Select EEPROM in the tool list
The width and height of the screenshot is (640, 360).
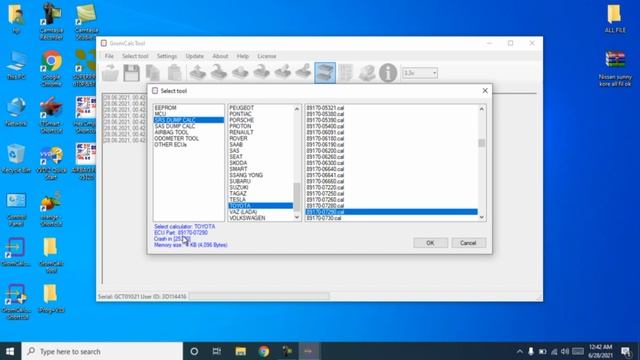(x=189, y=108)
